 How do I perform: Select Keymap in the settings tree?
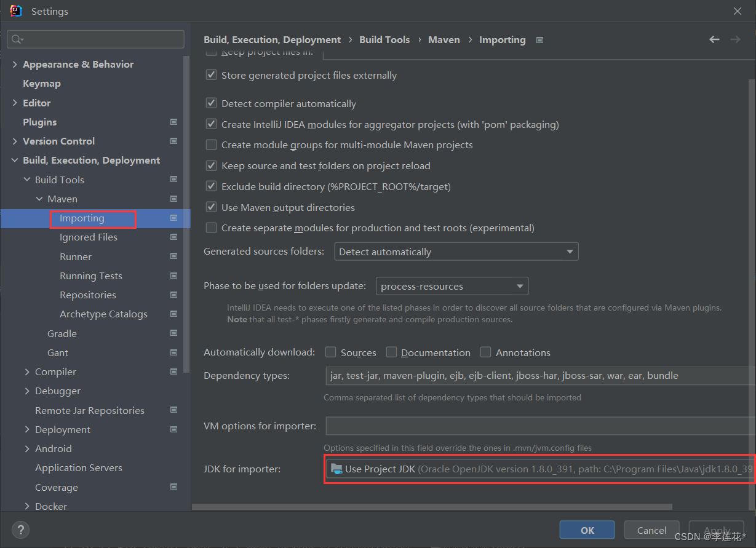(42, 83)
